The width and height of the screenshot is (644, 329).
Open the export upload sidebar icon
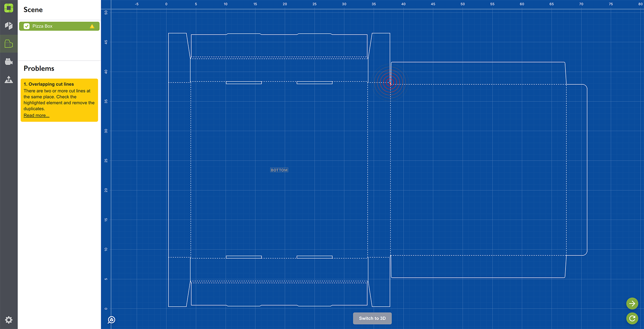coord(9,79)
